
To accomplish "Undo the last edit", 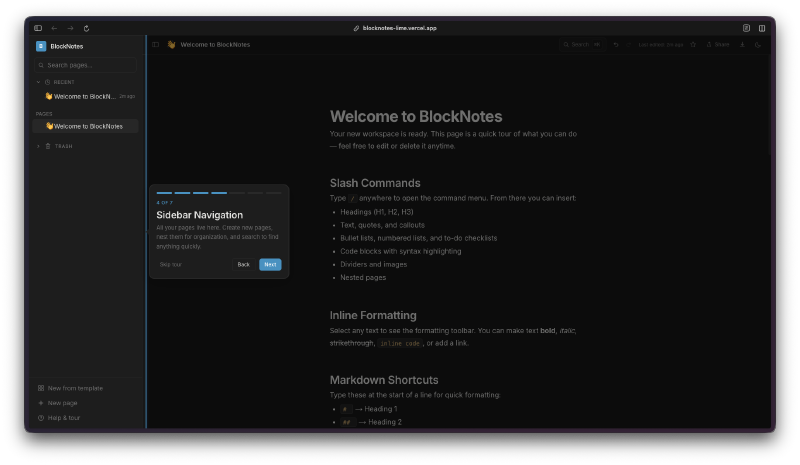I will coord(616,44).
